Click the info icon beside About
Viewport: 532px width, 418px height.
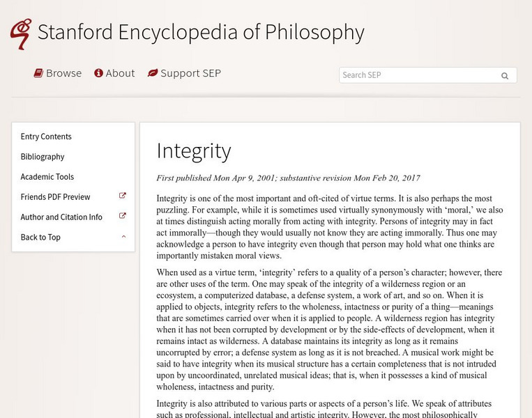(x=99, y=73)
